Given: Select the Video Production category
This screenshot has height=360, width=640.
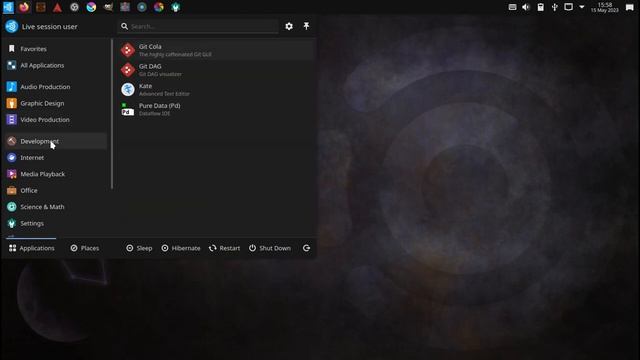Looking at the screenshot, I should 56,120.
